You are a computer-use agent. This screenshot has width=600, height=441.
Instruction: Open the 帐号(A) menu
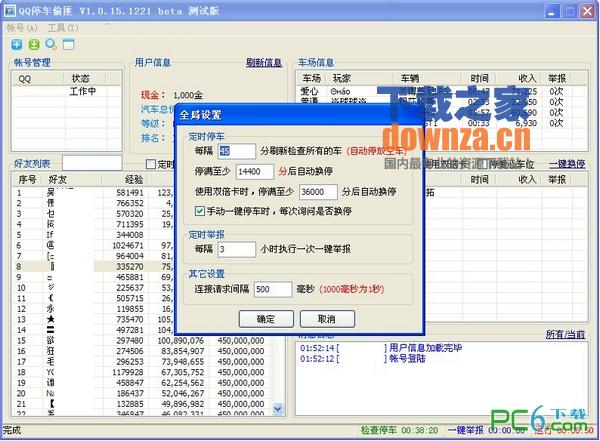pyautogui.click(x=22, y=28)
